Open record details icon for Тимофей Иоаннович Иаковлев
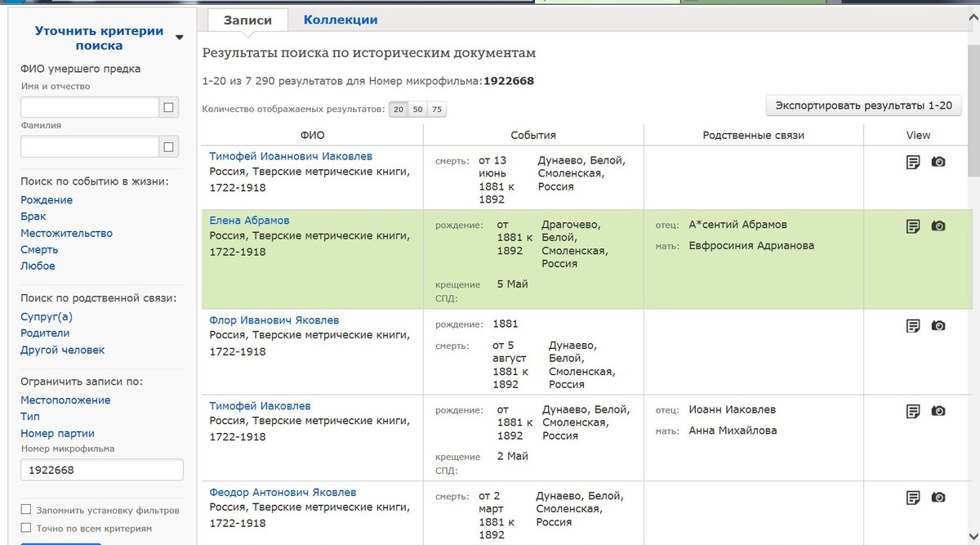Screen dimensions: 980x545 [x=913, y=162]
